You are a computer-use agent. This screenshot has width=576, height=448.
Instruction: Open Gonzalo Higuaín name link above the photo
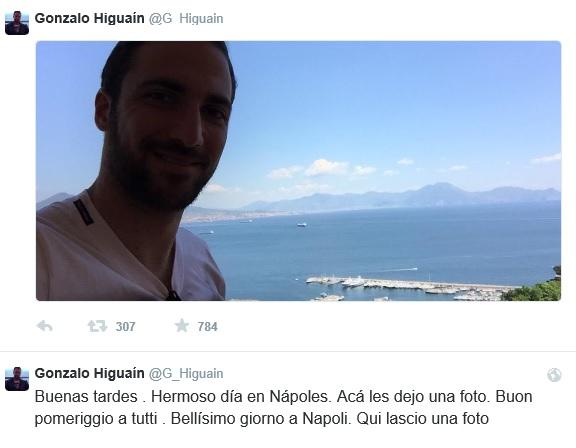(x=89, y=18)
